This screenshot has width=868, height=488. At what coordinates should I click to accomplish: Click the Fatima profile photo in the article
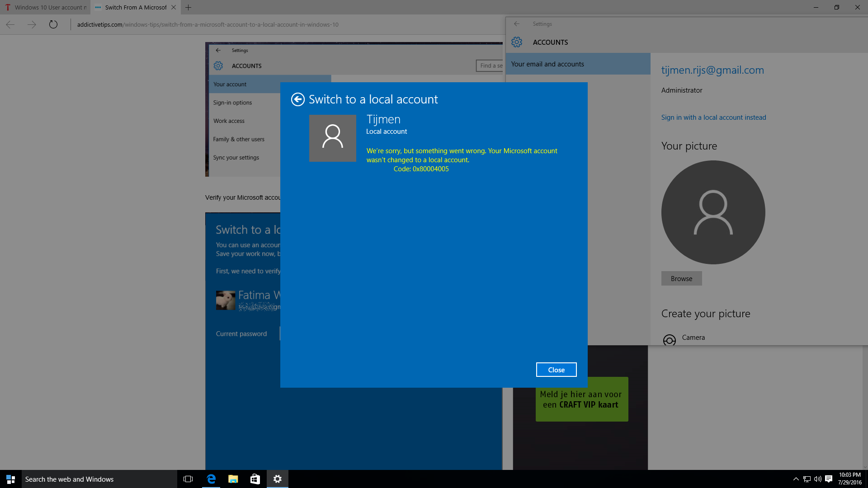(226, 300)
